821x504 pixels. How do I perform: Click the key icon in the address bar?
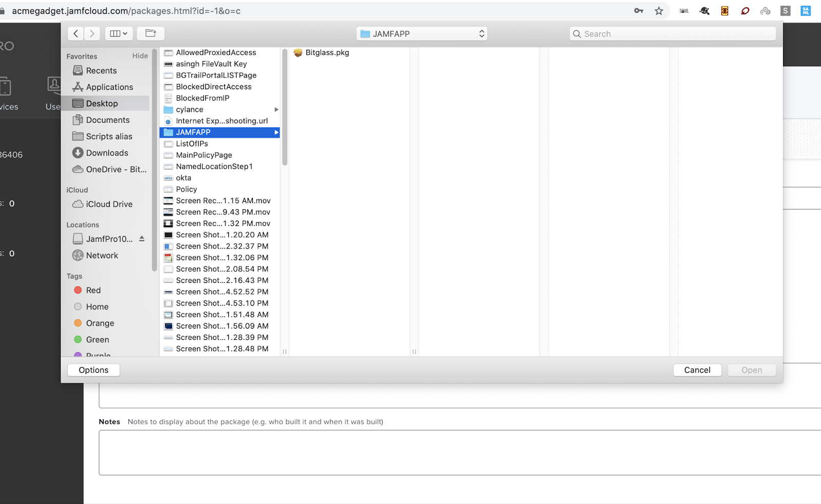pyautogui.click(x=638, y=10)
